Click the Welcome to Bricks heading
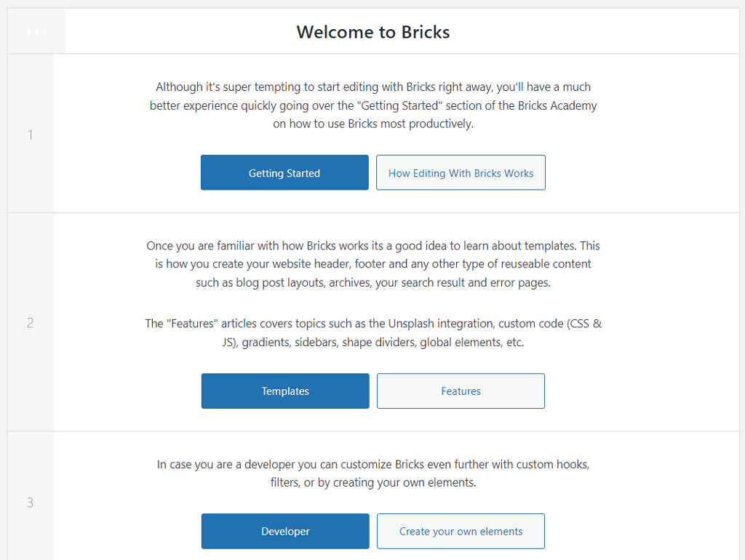The image size is (745, 560). (373, 32)
